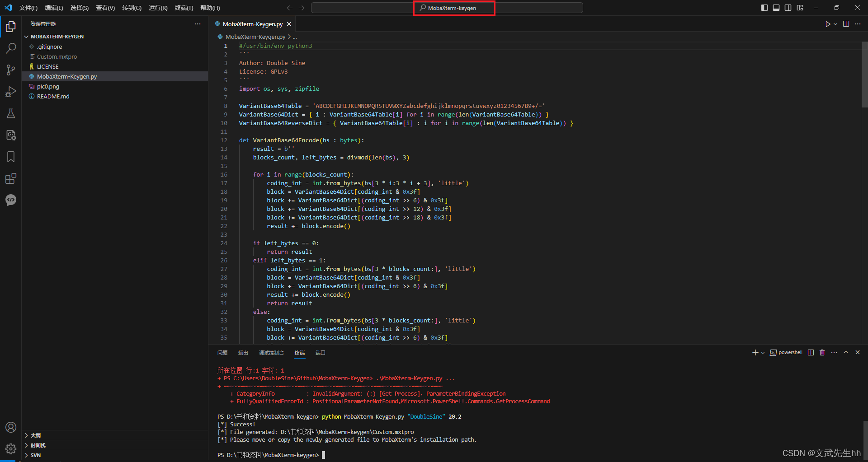Open the Extensions view
This screenshot has width=868, height=462.
(11, 178)
